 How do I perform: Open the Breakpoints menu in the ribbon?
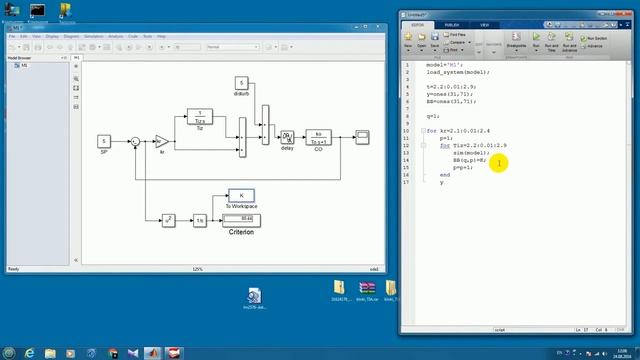point(516,42)
